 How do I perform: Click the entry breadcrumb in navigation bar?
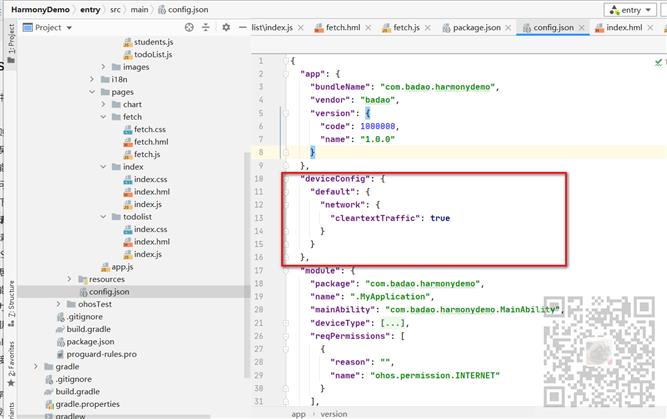(90, 9)
